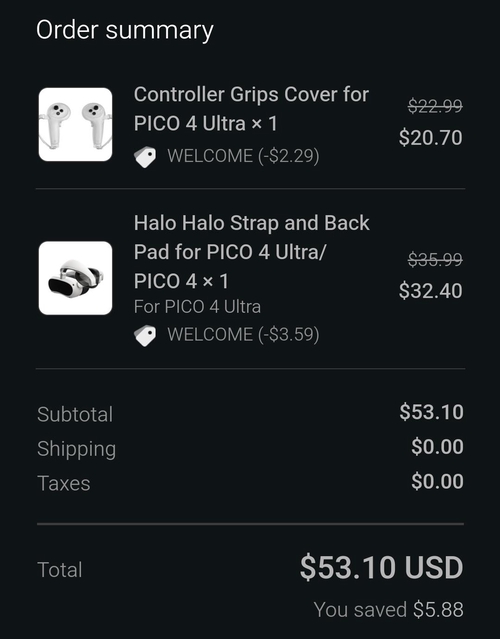Click the Taxes label
This screenshot has width=500, height=639.
64,483
